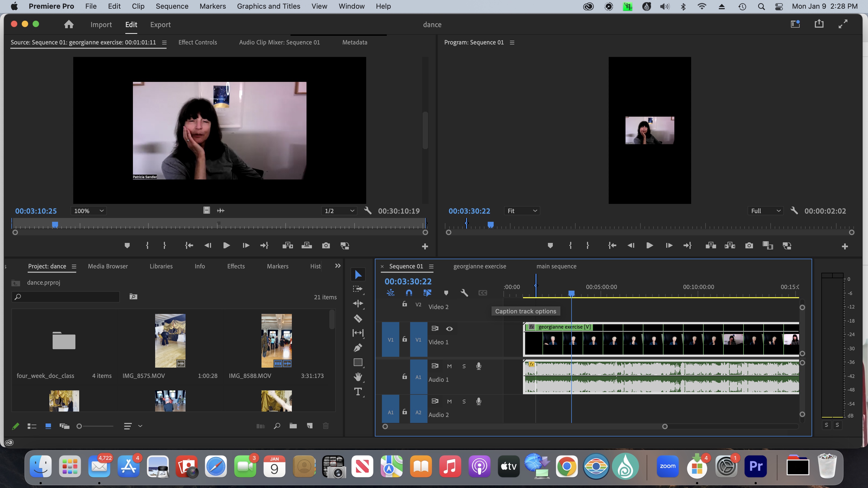Select the Pen tool in the toolbar
868x488 pixels.
(358, 348)
